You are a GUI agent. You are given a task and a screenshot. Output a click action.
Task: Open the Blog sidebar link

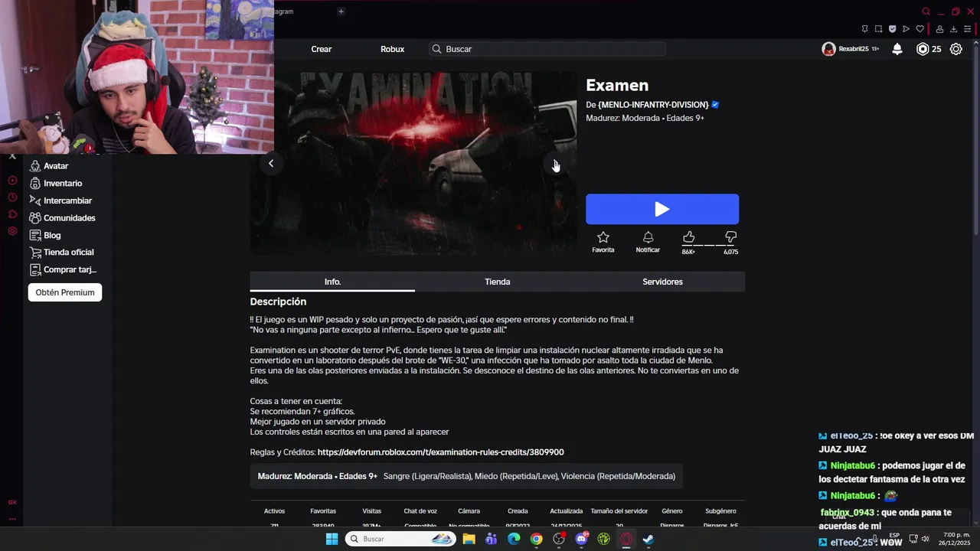click(45, 236)
